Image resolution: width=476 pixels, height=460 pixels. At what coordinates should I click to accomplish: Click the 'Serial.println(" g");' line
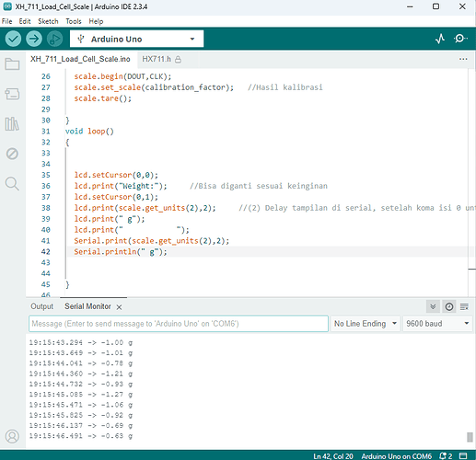pyautogui.click(x=121, y=252)
